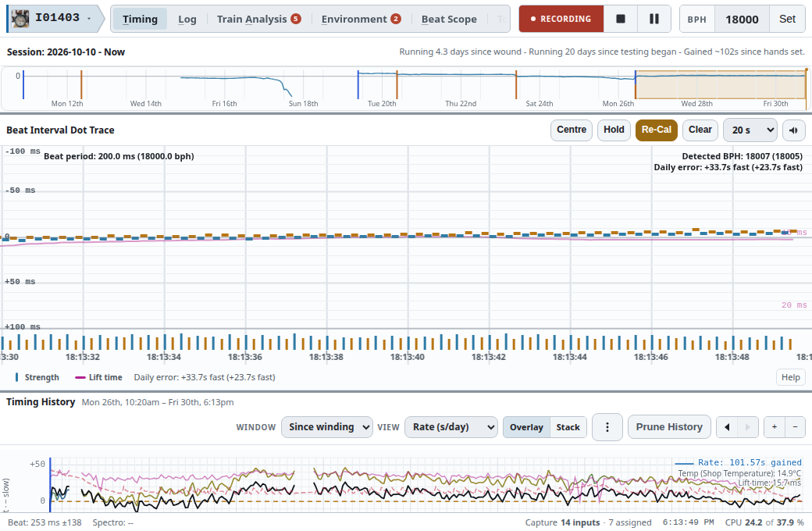Open the three-dot more options menu

click(607, 427)
